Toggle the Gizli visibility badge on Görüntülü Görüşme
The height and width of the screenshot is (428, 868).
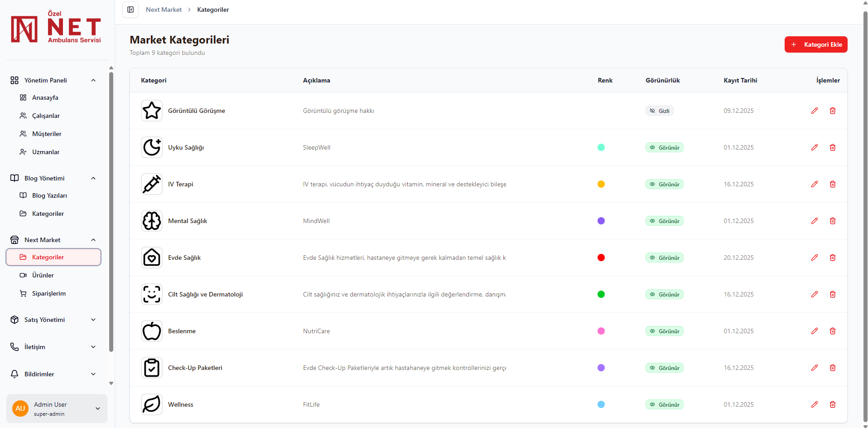(x=659, y=110)
